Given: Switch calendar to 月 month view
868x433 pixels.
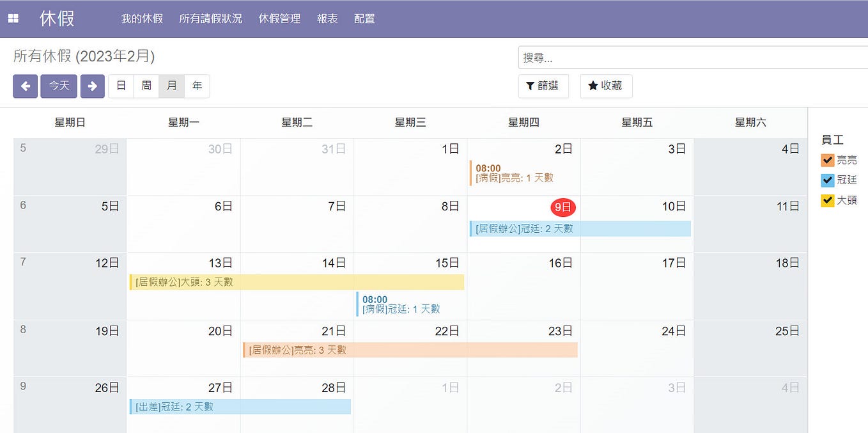Looking at the screenshot, I should 172,86.
